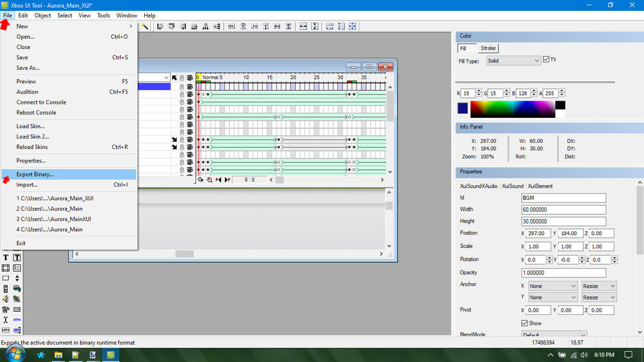
Task: Click the timeline zoom magnifier icon
Action: point(209,180)
